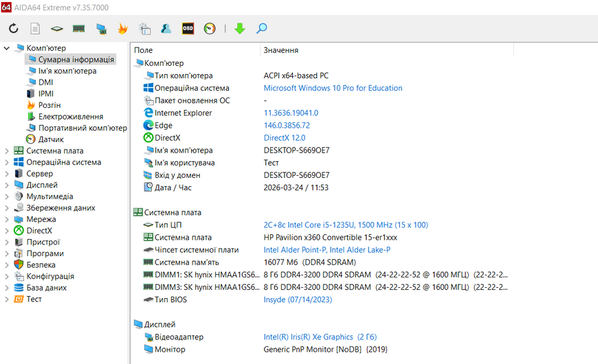Expand the DirectX tree node
The image size is (598, 364).
(6, 231)
